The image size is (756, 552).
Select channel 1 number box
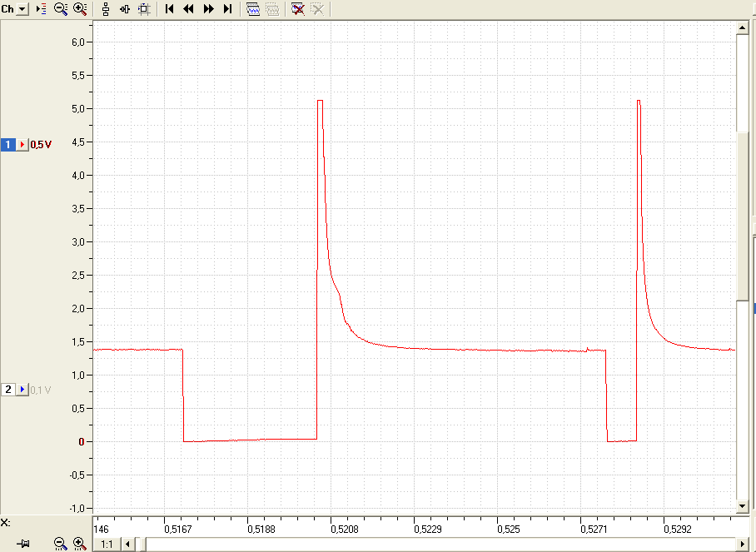[8, 145]
